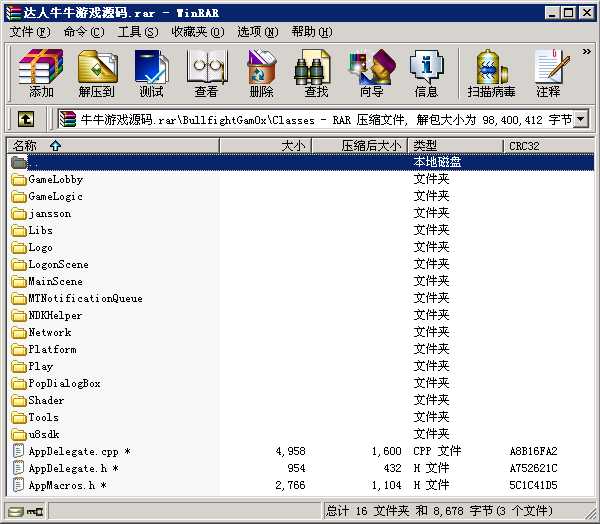The height and width of the screenshot is (524, 600).
Task: Click the drive and key status bar icon
Action: (26, 511)
